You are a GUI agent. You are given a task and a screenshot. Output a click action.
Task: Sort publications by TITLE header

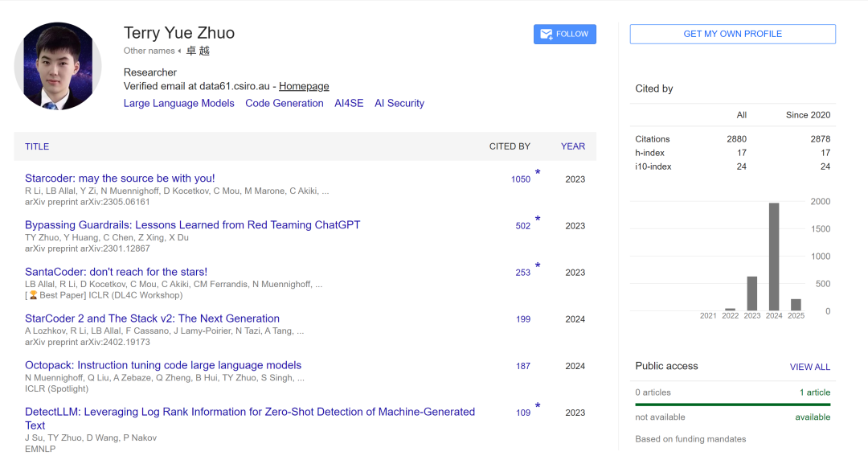point(37,146)
